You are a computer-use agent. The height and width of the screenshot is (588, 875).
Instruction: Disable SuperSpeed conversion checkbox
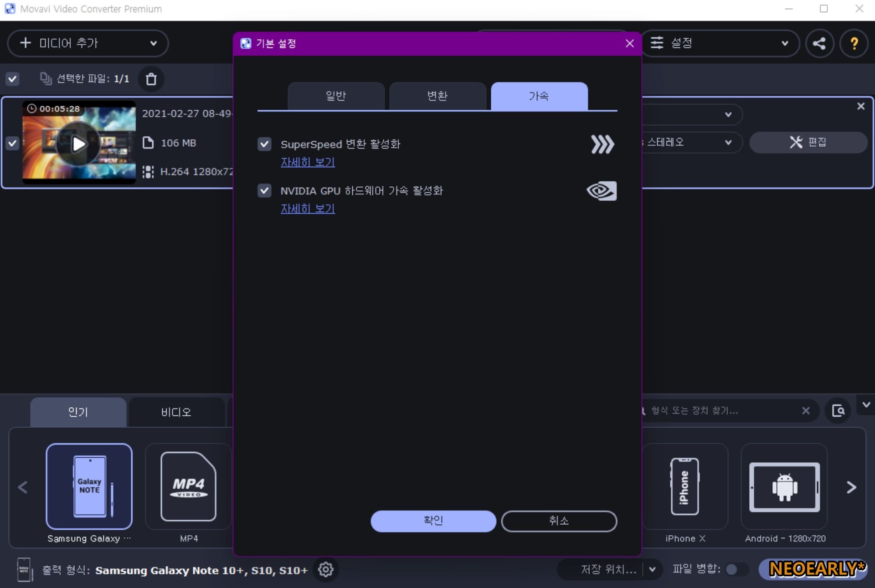264,144
